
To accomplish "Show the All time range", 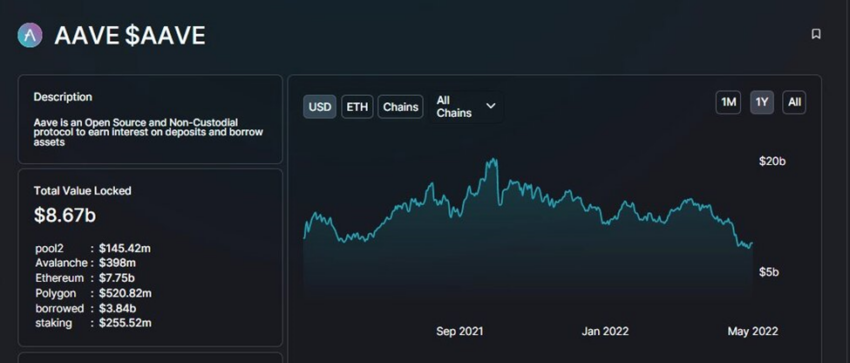I will [x=794, y=102].
